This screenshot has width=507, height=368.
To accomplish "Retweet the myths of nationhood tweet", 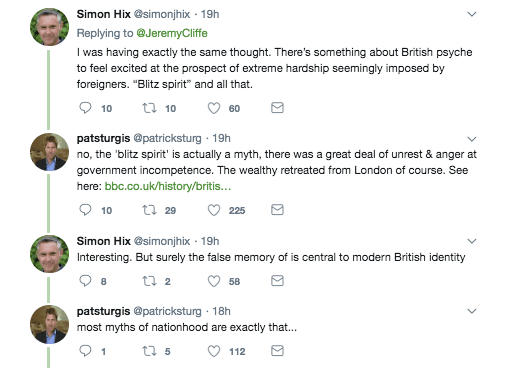I will click(149, 351).
